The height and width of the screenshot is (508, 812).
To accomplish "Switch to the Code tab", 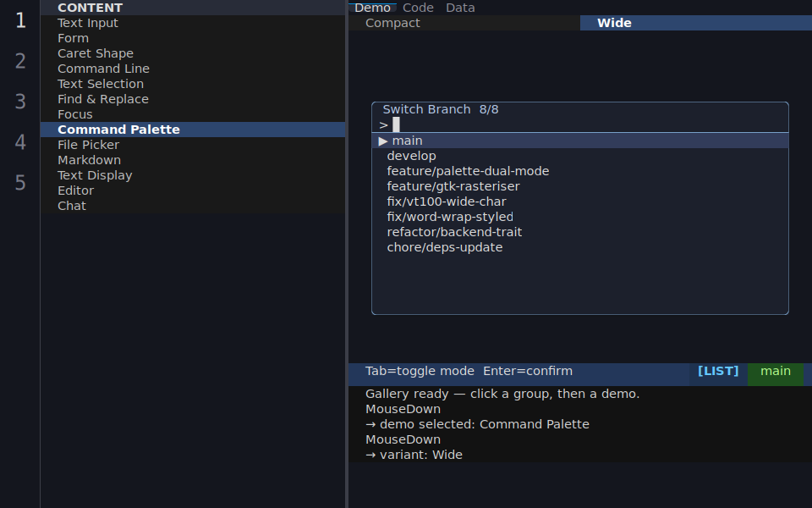I will click(418, 8).
